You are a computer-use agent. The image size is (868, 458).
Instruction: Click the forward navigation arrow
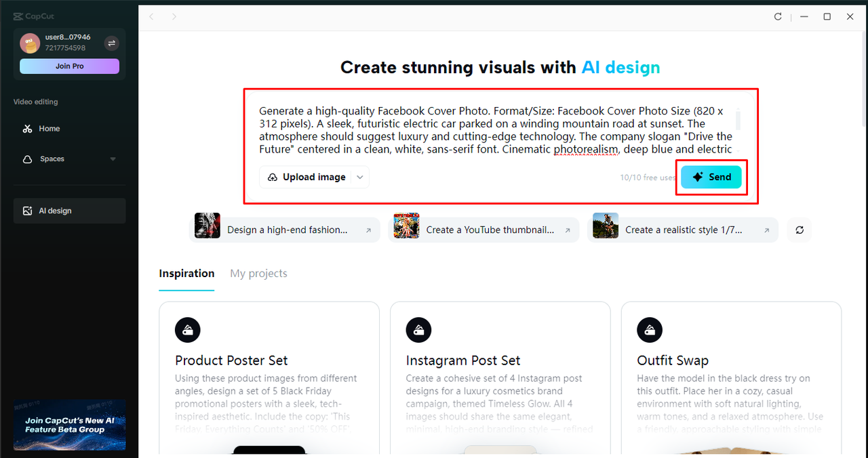(x=174, y=17)
